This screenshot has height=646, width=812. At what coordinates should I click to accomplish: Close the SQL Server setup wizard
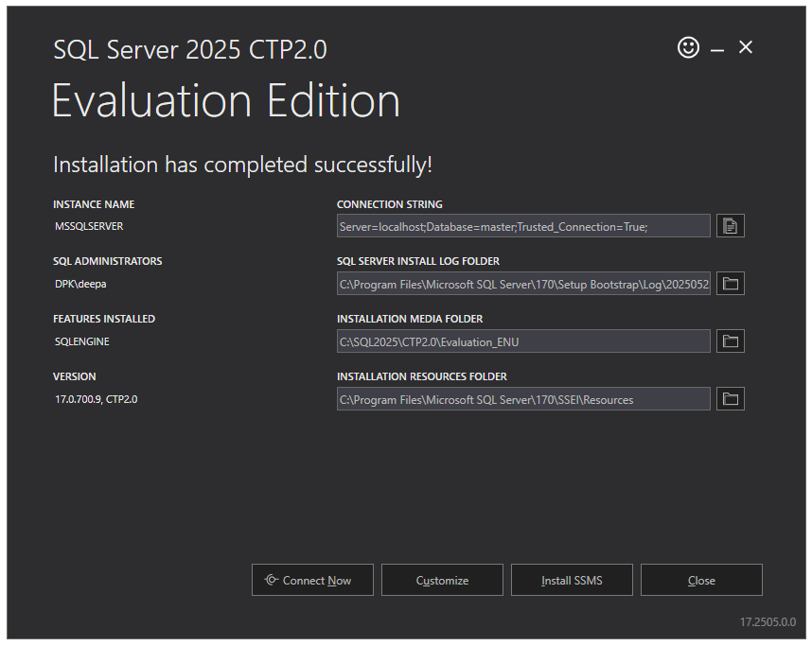pos(701,580)
